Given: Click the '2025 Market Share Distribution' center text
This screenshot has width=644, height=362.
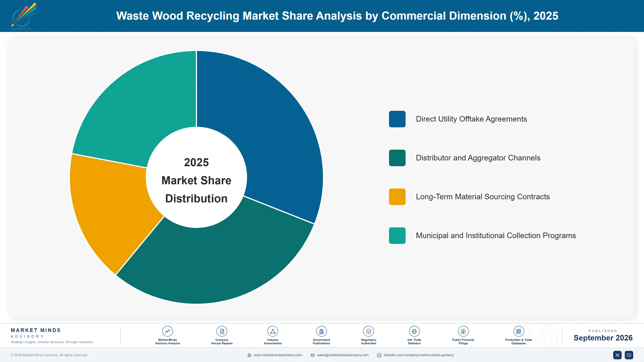Looking at the screenshot, I should (x=196, y=180).
